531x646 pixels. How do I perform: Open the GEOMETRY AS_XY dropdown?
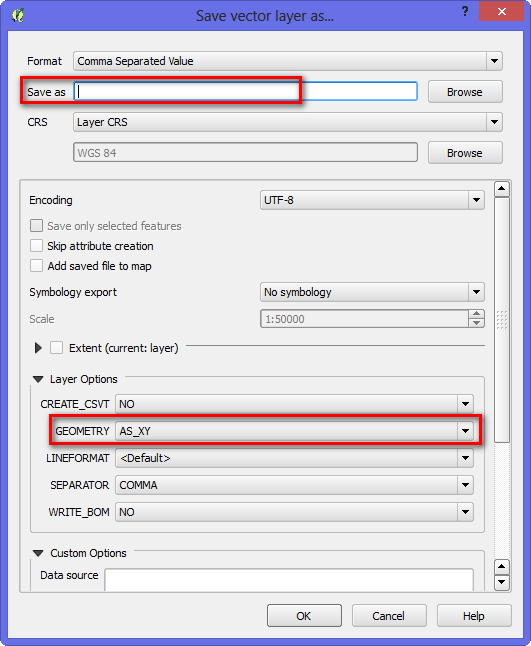(294, 431)
